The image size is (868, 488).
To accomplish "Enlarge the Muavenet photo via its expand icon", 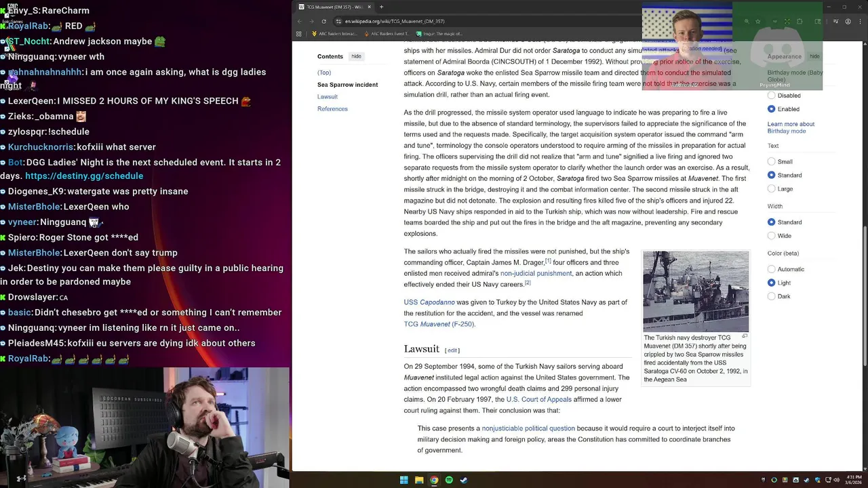I will [x=745, y=336].
